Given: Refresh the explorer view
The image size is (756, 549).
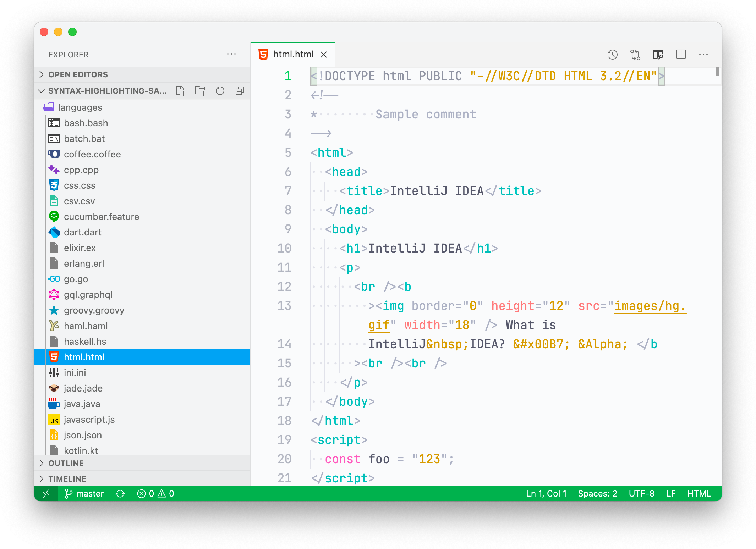Looking at the screenshot, I should [x=220, y=91].
